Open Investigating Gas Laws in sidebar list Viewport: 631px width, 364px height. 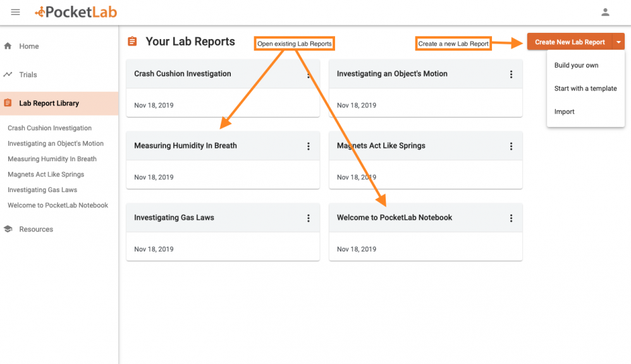42,190
